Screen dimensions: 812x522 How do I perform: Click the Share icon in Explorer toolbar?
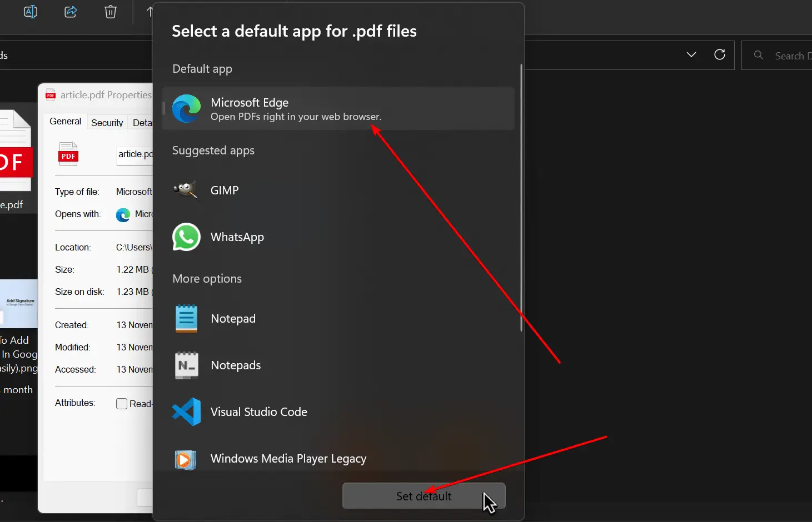coord(71,12)
